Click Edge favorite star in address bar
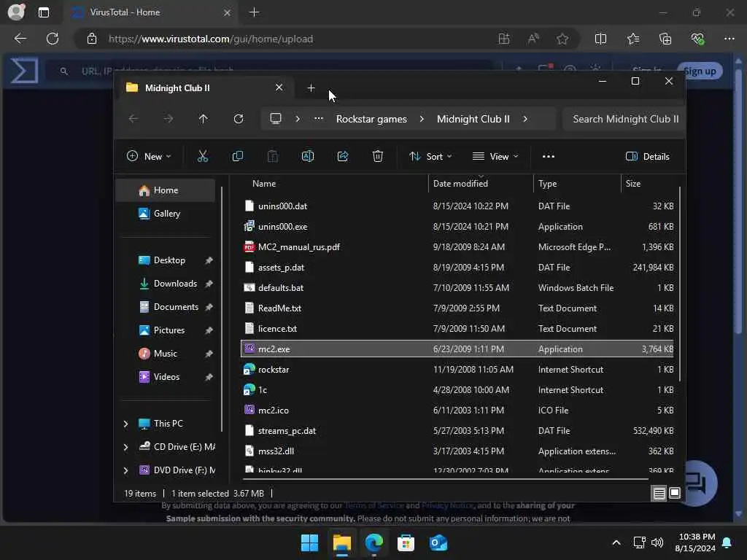Screen dimensions: 747x560 (562, 39)
